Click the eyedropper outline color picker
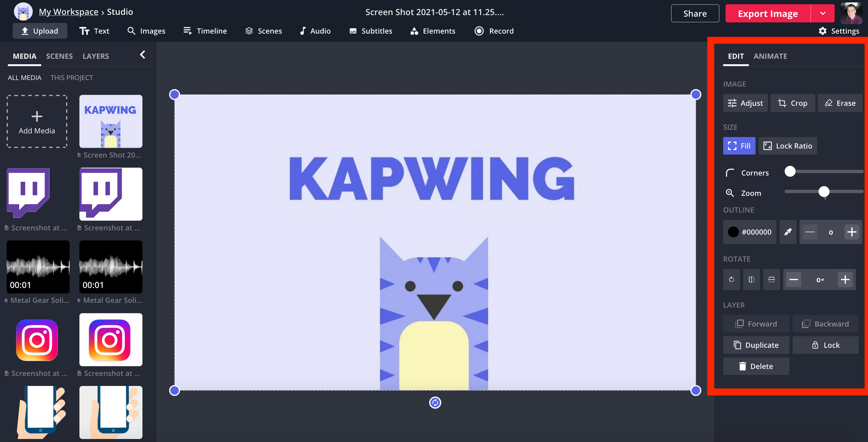Viewport: 868px width, 442px height. 788,232
